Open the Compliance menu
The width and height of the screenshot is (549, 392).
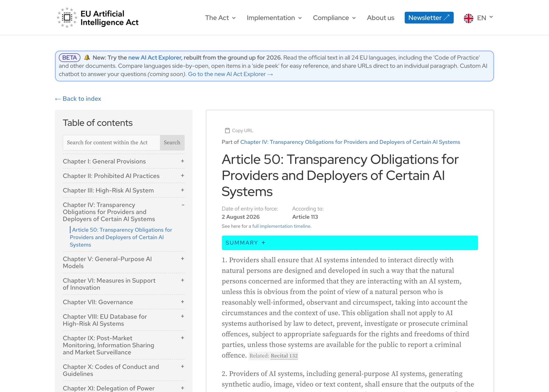click(334, 18)
